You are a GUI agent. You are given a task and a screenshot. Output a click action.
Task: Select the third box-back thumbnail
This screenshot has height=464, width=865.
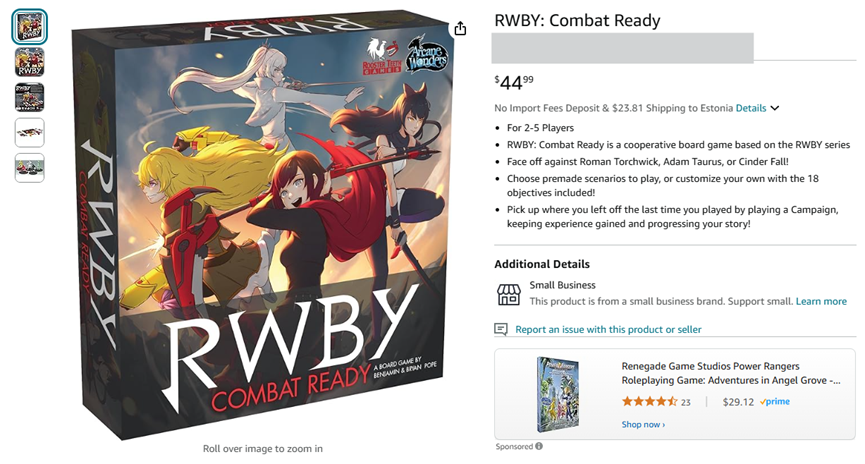point(29,97)
